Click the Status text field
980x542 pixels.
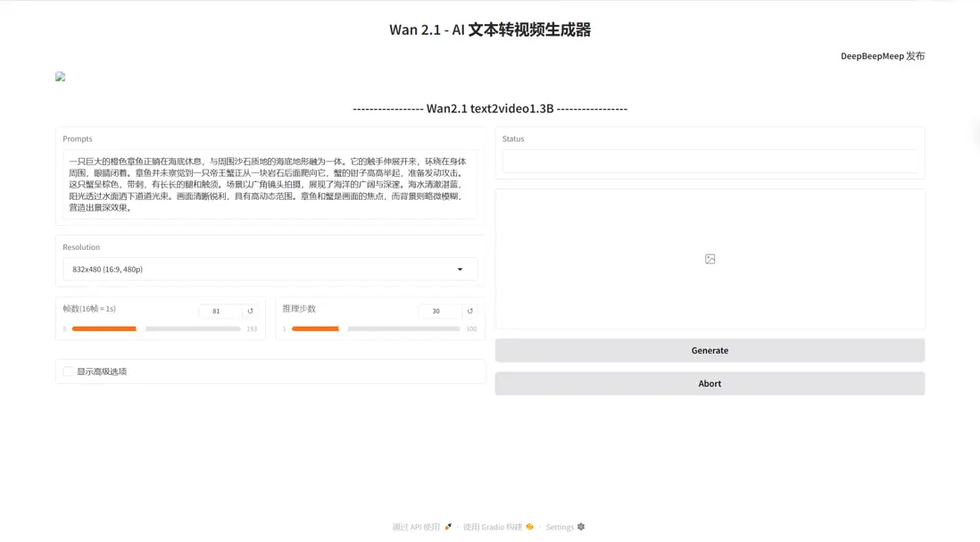point(710,161)
